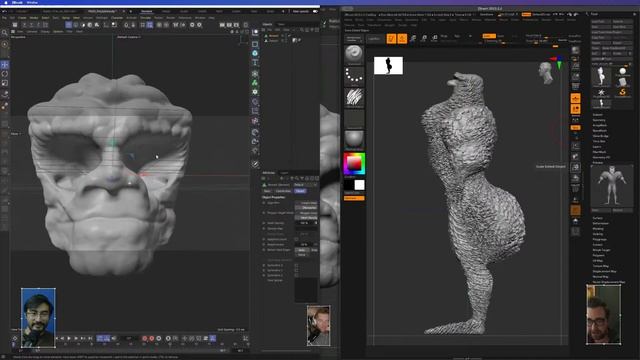The width and height of the screenshot is (640, 360).
Task: Toggle Edit mode button in ZBrush
Action: point(391,39)
